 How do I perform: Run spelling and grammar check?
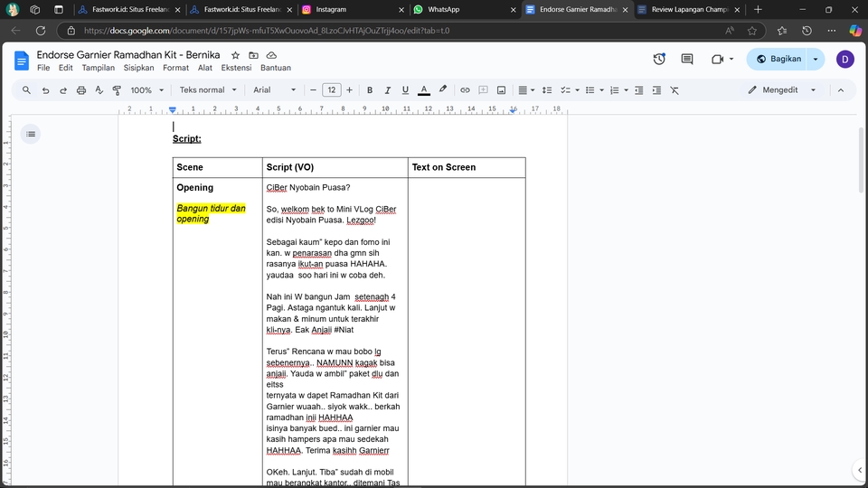99,90
